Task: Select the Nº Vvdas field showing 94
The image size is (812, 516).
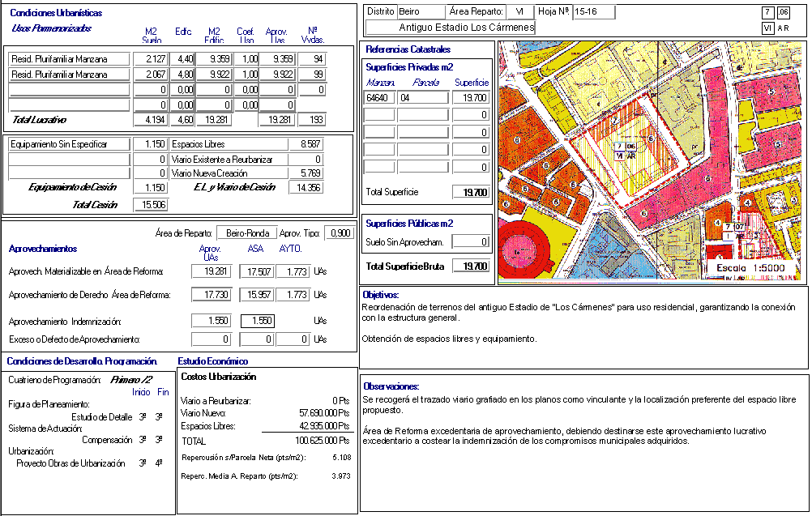Action: pyautogui.click(x=312, y=59)
